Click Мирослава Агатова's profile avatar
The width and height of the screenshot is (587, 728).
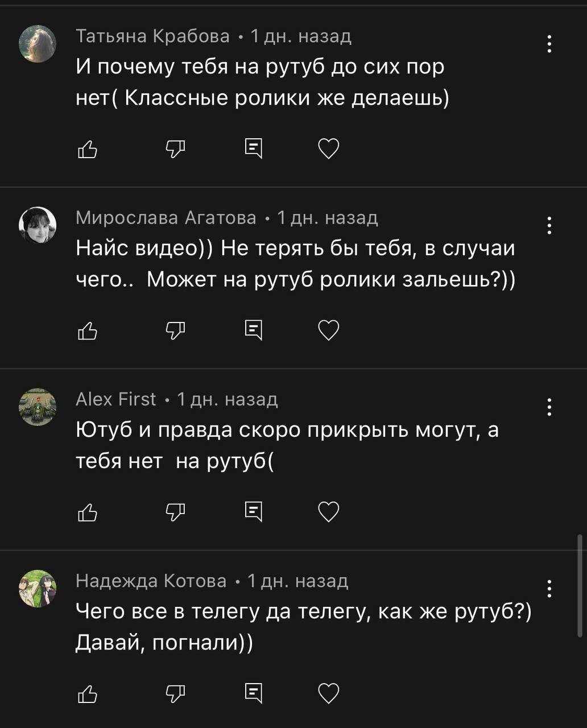click(38, 225)
